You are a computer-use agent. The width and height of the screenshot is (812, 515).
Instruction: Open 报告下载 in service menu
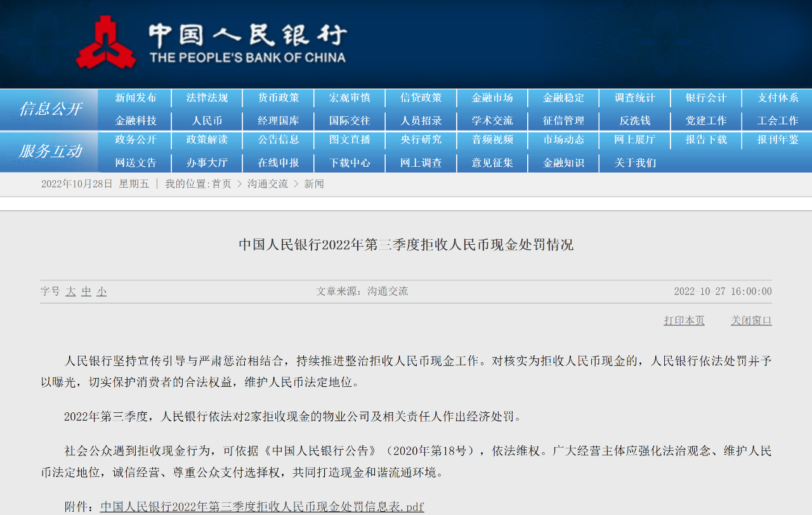point(706,140)
